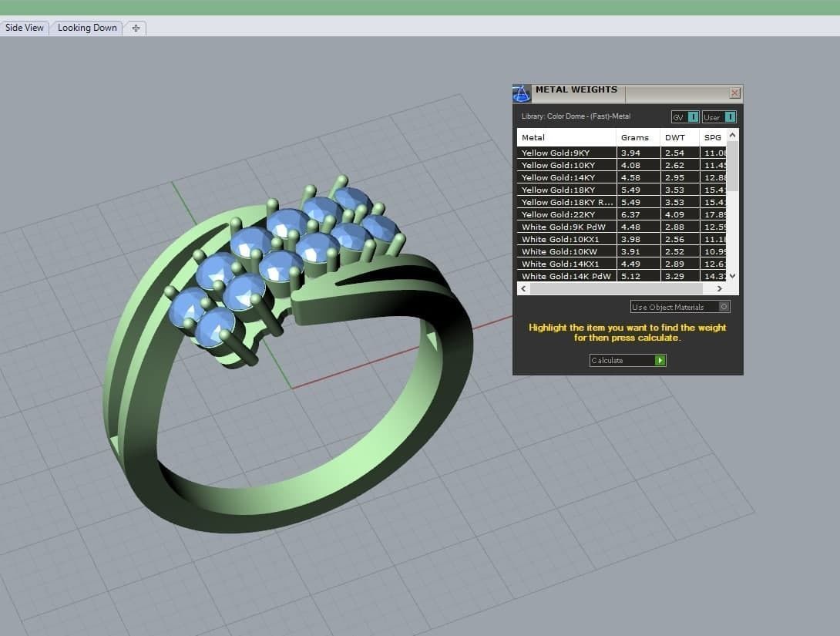Select the Yellow Gold:9KY row

(x=621, y=153)
